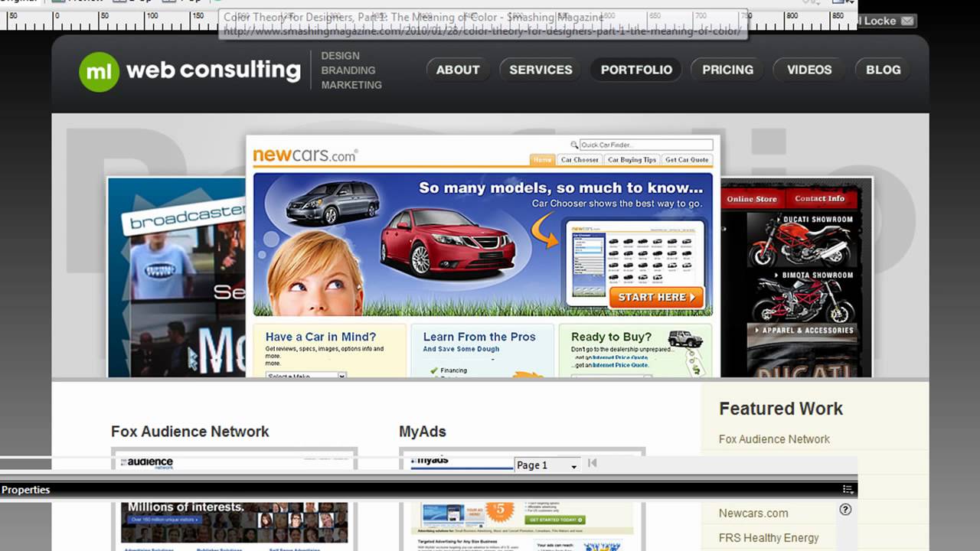
Task: Open Fox Audience Network under Featured Work
Action: [774, 439]
